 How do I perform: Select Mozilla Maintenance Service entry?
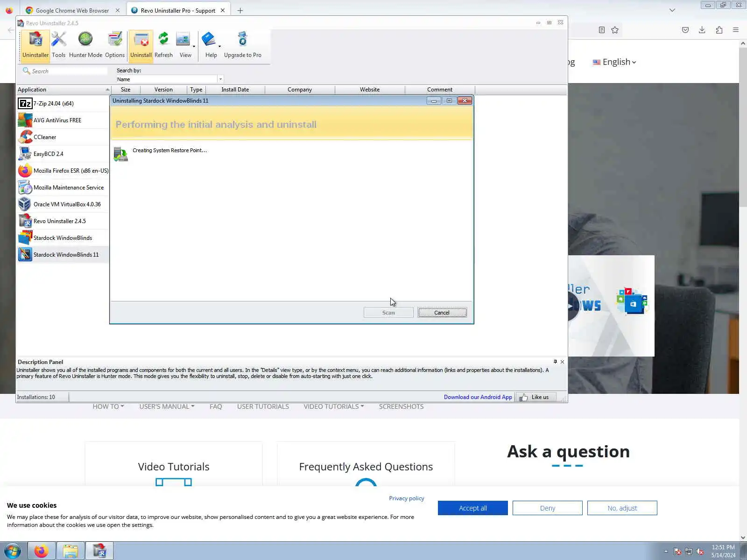tap(63, 188)
